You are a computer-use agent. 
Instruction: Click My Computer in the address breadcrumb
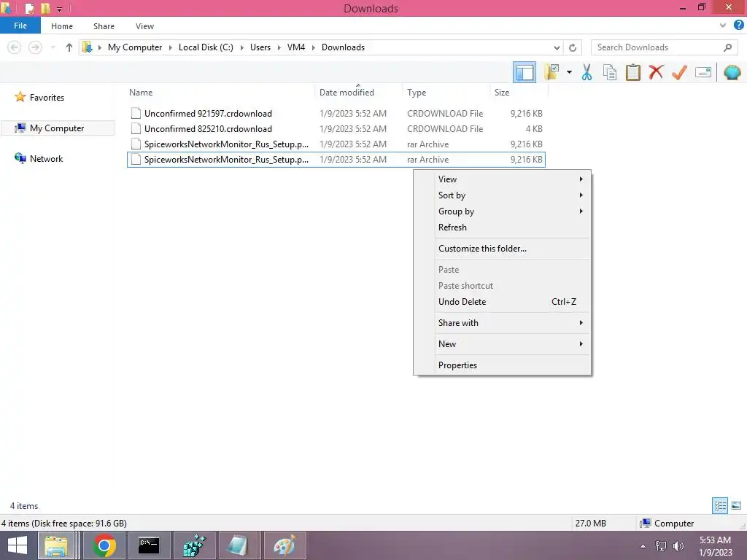(135, 47)
